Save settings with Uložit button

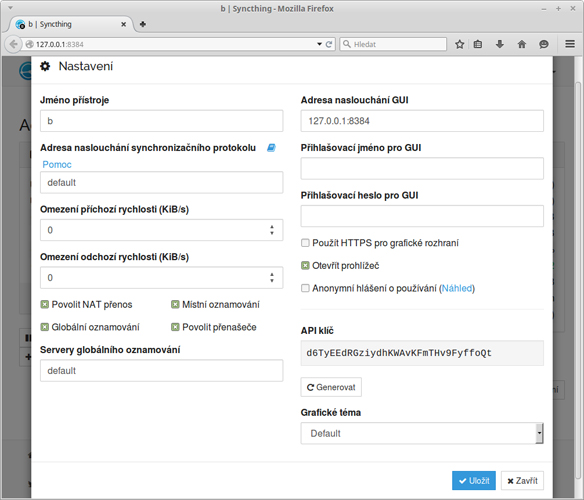coord(474,481)
